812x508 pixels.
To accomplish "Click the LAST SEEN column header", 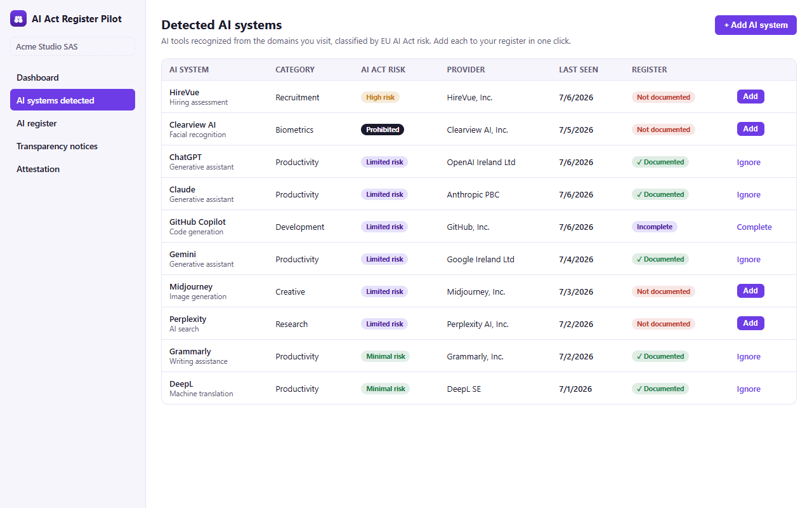I will (x=579, y=70).
